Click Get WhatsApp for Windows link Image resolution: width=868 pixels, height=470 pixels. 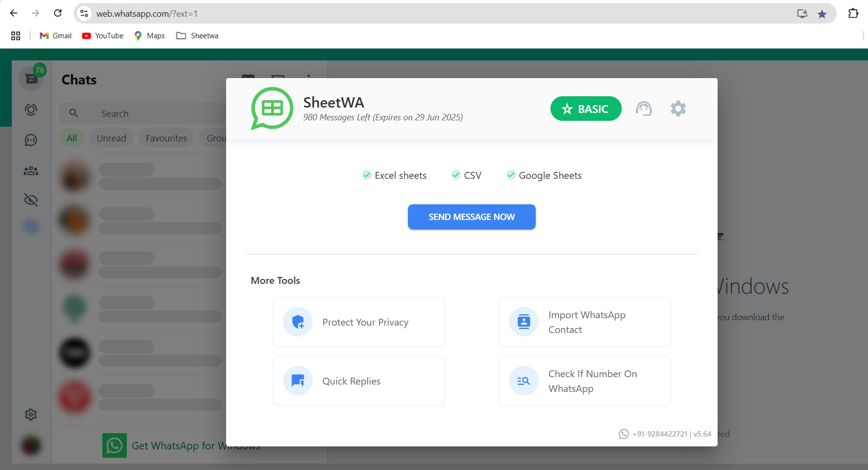click(x=196, y=446)
